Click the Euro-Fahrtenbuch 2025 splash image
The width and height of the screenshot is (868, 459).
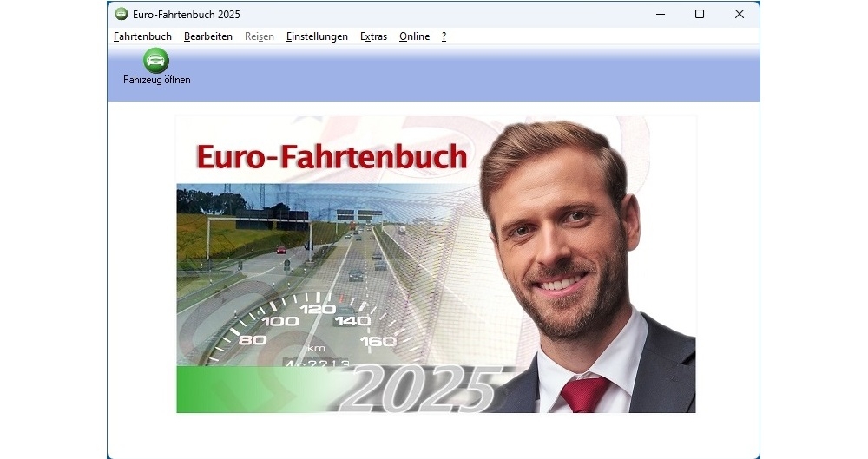pyautogui.click(x=436, y=264)
